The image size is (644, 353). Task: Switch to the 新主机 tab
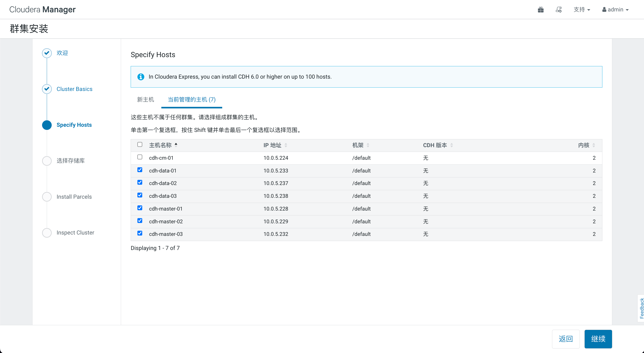coord(145,100)
